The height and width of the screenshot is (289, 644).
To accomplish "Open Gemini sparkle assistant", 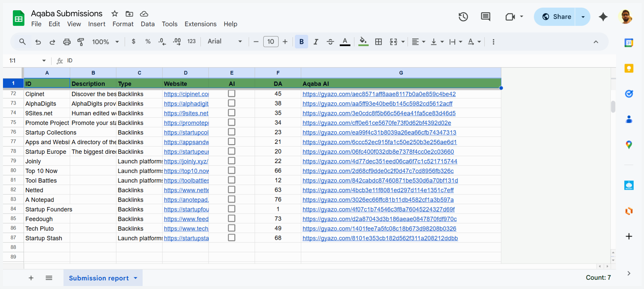I will point(603,17).
